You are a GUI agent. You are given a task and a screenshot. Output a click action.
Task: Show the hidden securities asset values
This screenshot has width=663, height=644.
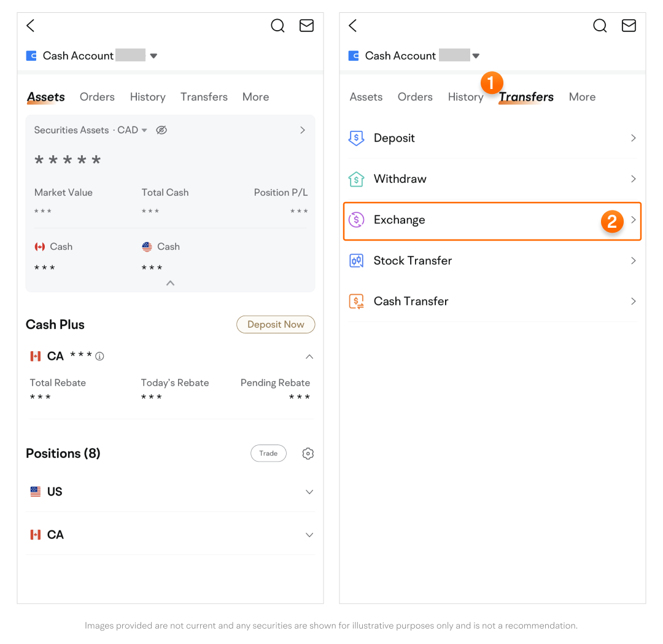pyautogui.click(x=161, y=130)
